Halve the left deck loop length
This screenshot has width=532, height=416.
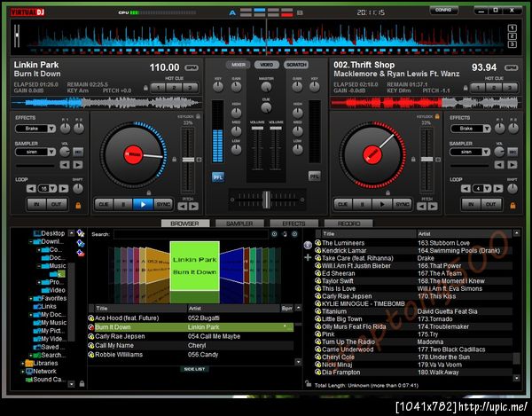[31, 189]
